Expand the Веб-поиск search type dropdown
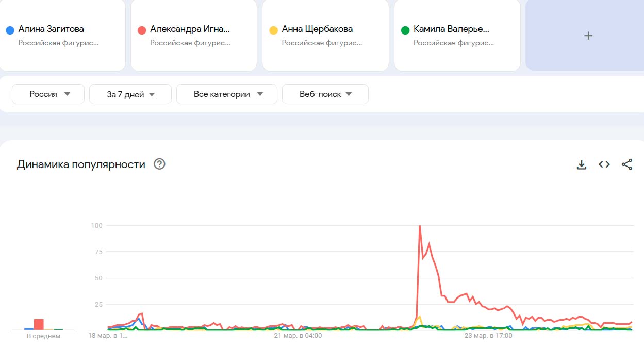644x348 pixels. click(x=325, y=94)
